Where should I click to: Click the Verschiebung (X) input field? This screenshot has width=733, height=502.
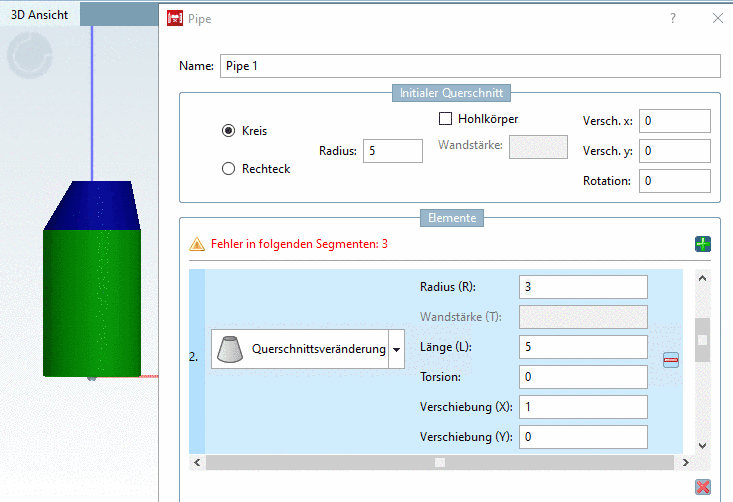click(x=583, y=407)
